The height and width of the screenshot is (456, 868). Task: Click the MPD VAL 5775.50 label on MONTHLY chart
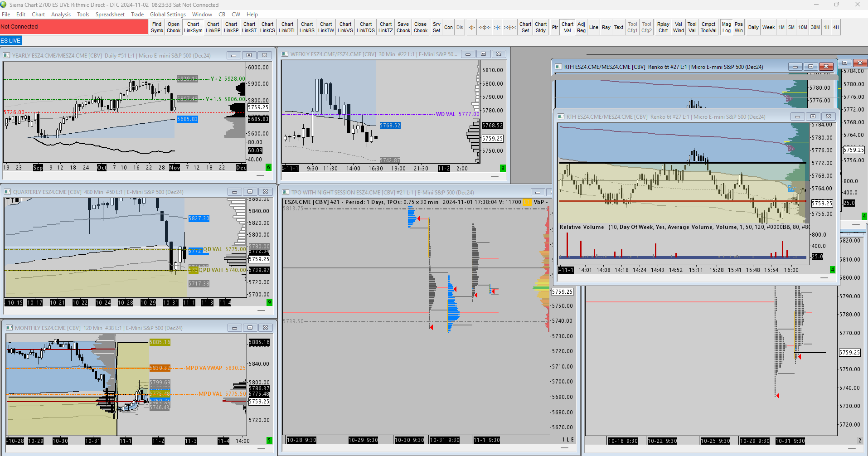(x=222, y=394)
